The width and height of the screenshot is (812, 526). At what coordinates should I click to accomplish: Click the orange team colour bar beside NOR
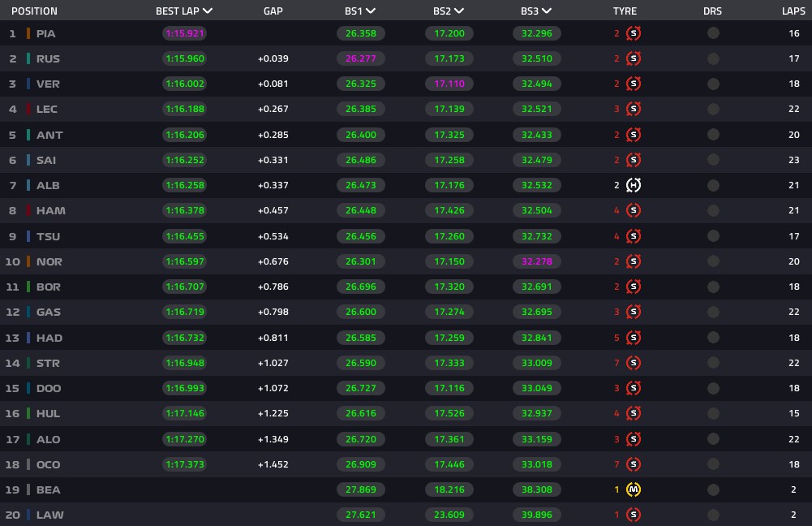[28, 261]
